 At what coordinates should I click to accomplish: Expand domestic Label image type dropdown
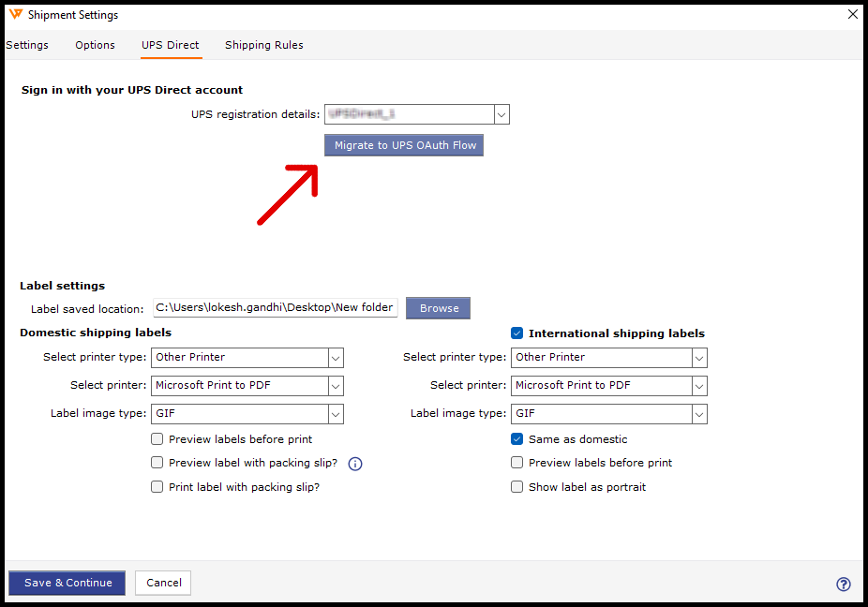click(336, 414)
